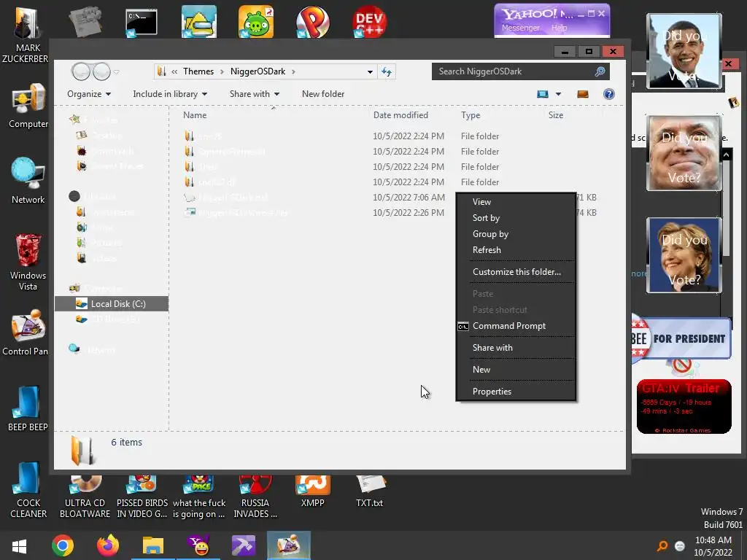The width and height of the screenshot is (747, 560).
Task: Click the New folder toolbar button
Action: 323,94
